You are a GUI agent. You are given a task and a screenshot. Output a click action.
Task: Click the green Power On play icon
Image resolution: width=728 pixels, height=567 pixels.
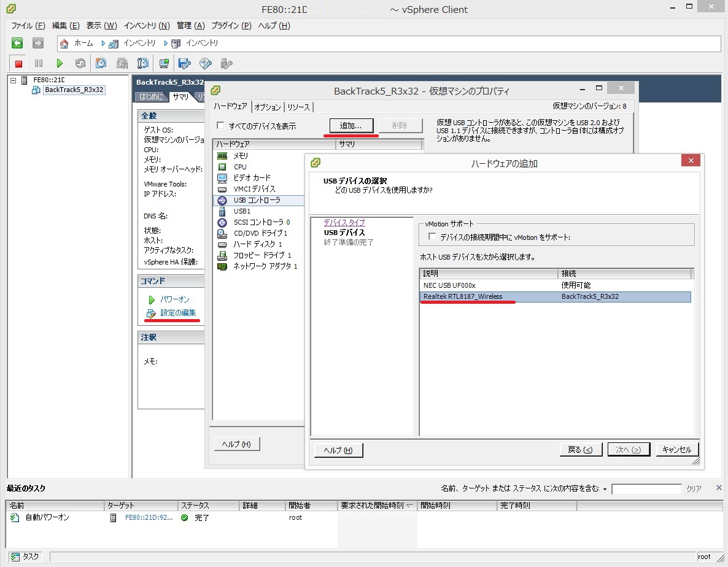point(60,64)
